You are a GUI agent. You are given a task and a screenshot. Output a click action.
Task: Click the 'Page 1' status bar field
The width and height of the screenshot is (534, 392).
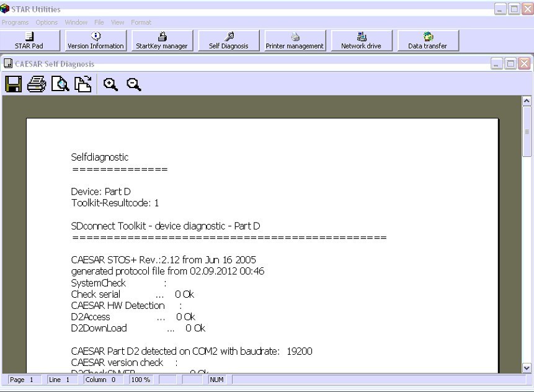click(25, 380)
